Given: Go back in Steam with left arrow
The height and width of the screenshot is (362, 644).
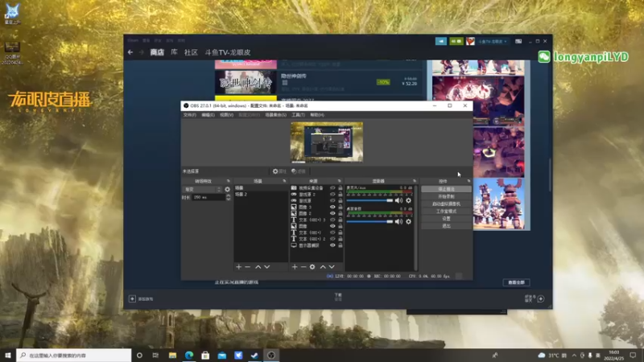Looking at the screenshot, I should coord(130,52).
